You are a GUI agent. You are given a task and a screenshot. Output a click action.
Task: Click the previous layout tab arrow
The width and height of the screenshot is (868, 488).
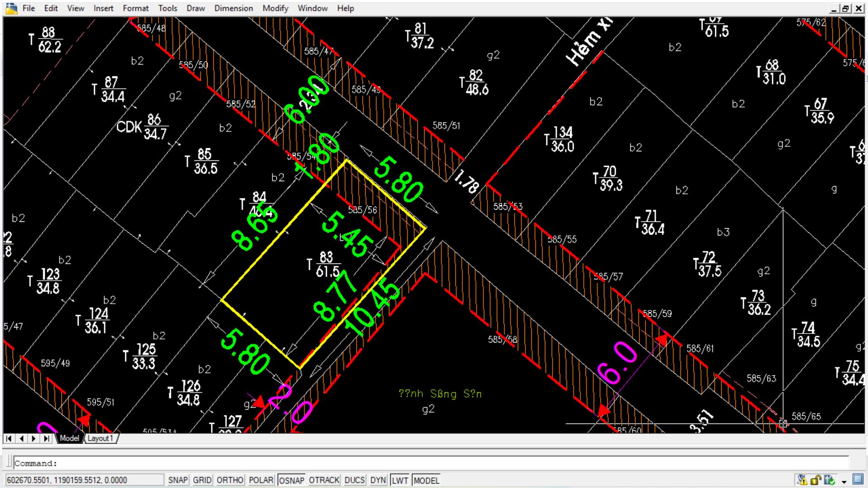coord(22,438)
